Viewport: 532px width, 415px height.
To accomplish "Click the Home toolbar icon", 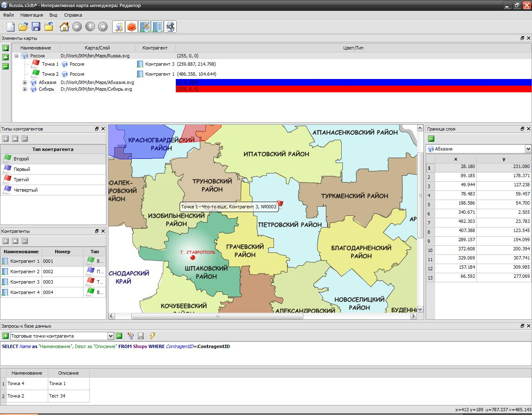I will coord(64,27).
